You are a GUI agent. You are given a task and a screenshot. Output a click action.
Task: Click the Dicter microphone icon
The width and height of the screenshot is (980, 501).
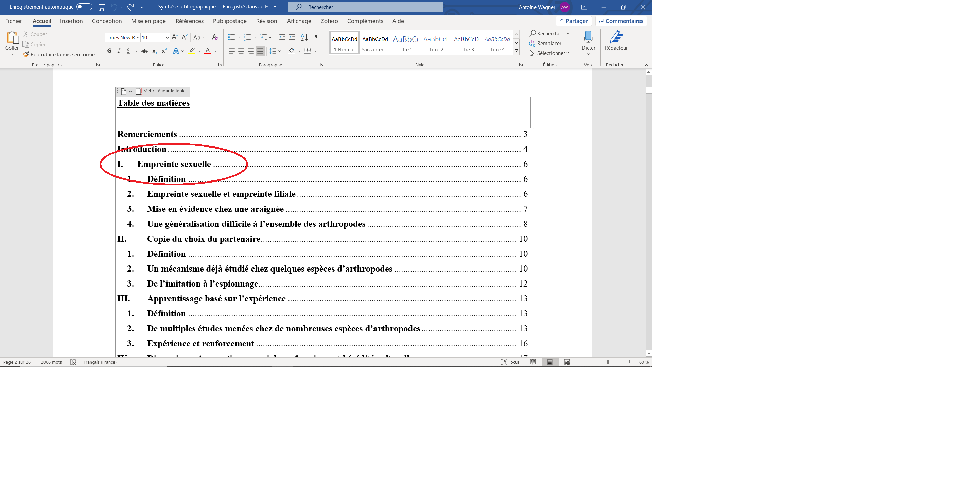pos(588,37)
